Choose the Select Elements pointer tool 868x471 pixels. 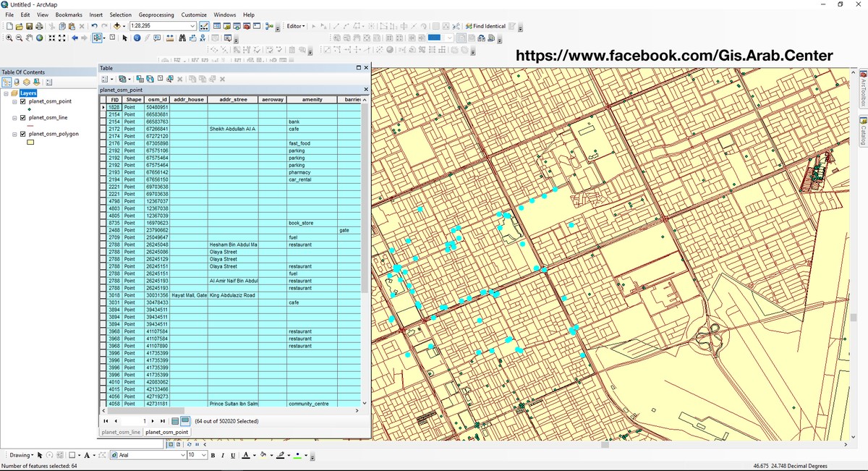point(124,38)
